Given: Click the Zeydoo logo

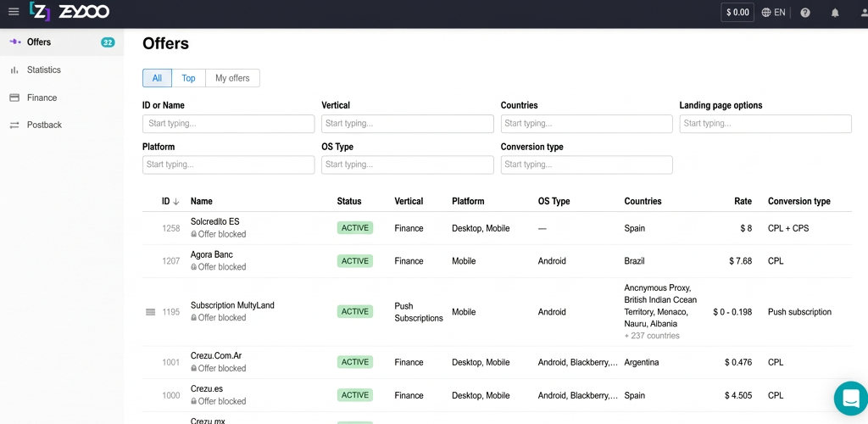Looking at the screenshot, I should tap(70, 12).
